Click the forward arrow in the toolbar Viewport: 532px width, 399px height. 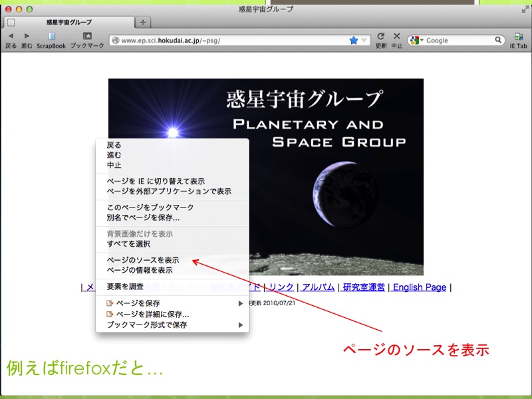click(x=27, y=36)
